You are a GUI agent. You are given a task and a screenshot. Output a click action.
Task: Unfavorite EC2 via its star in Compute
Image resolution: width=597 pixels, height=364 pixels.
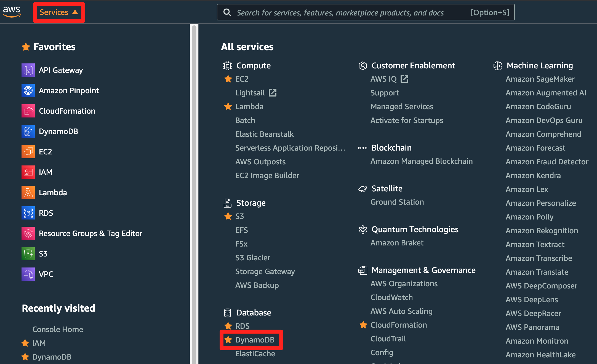(228, 79)
